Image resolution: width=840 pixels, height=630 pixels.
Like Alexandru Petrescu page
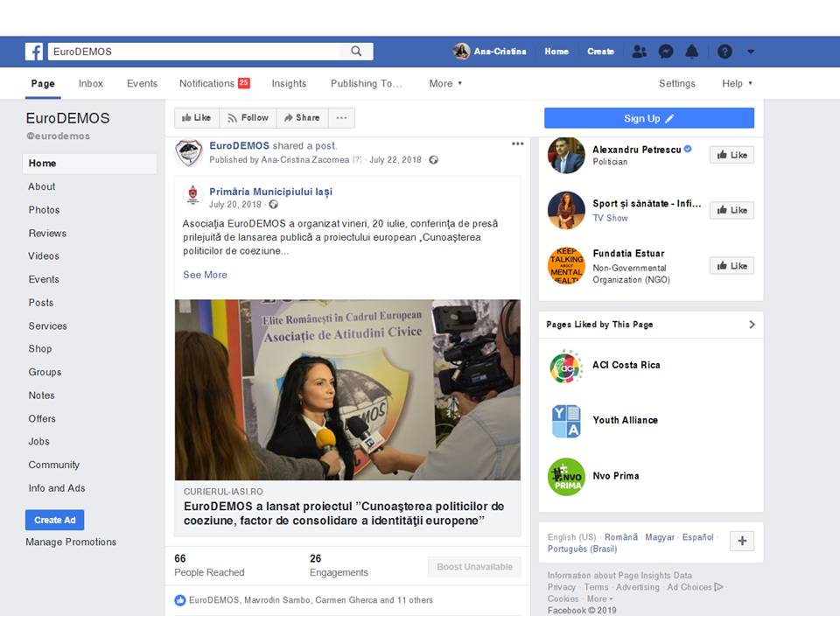[731, 155]
